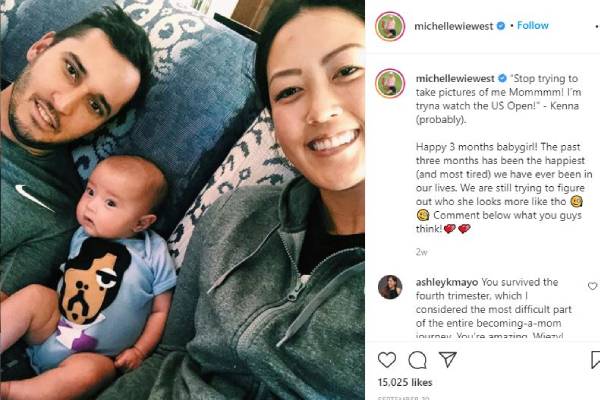This screenshot has height=400, width=600.
Task: Save the post with the bookmark icon
Action: click(x=595, y=360)
